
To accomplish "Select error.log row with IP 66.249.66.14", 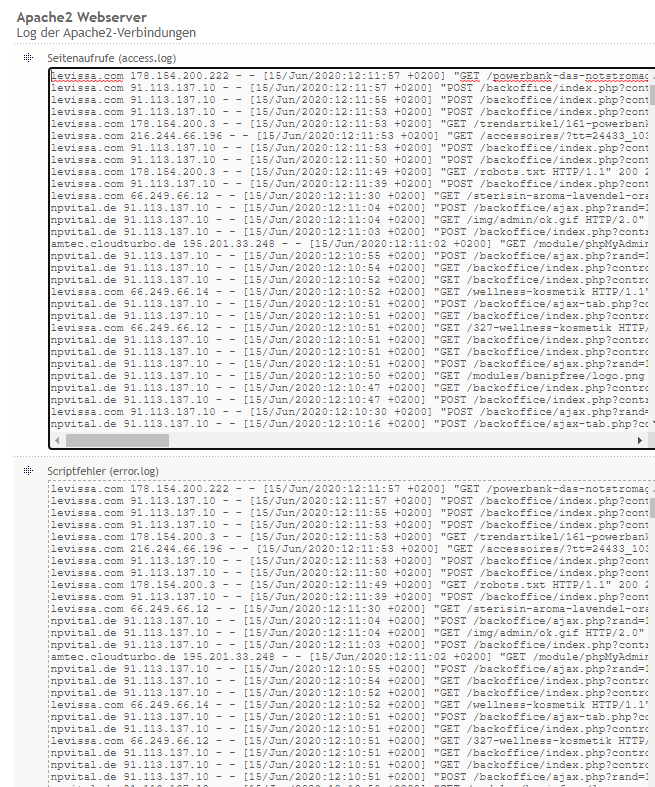I will [350, 705].
